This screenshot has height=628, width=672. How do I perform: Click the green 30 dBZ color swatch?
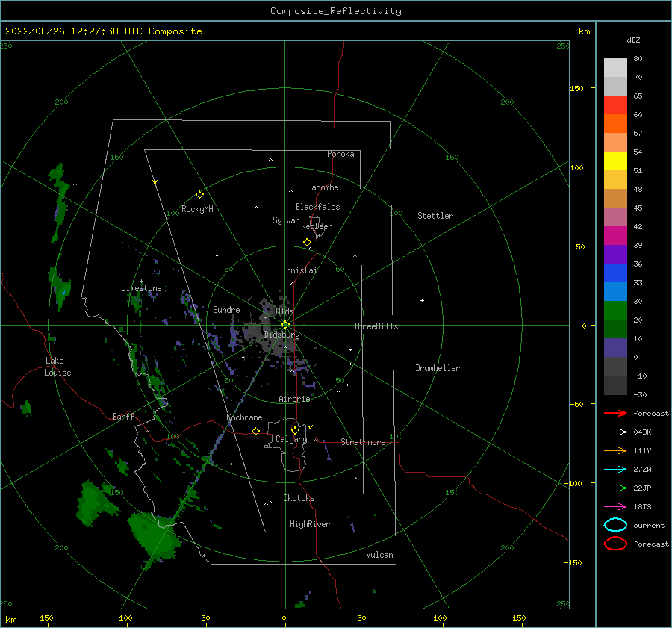[615, 310]
